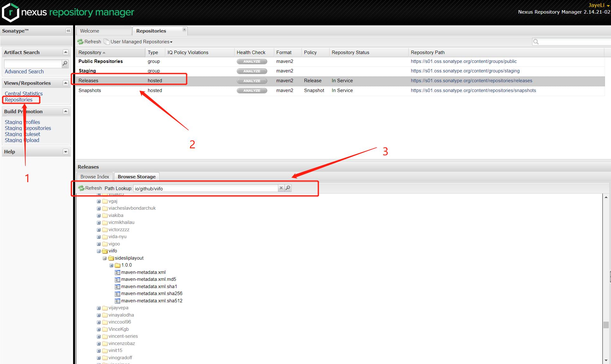
Task: Collapse the Sonatype side panel
Action: pyautogui.click(x=68, y=31)
